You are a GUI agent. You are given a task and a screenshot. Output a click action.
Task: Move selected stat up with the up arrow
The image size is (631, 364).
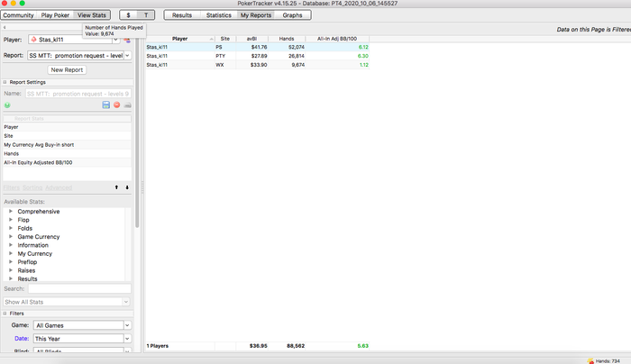pos(116,187)
